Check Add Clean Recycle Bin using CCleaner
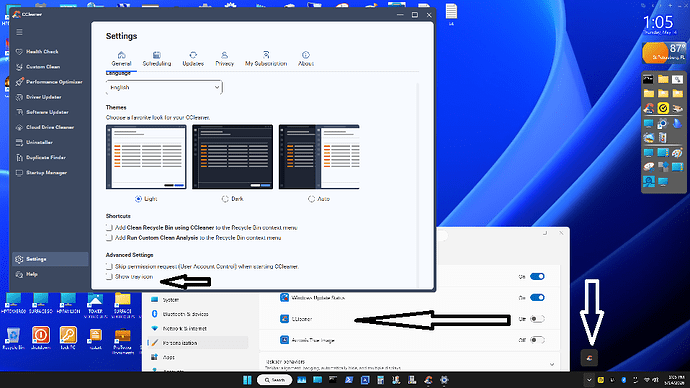Screen dimensions: 690x388 point(109,227)
